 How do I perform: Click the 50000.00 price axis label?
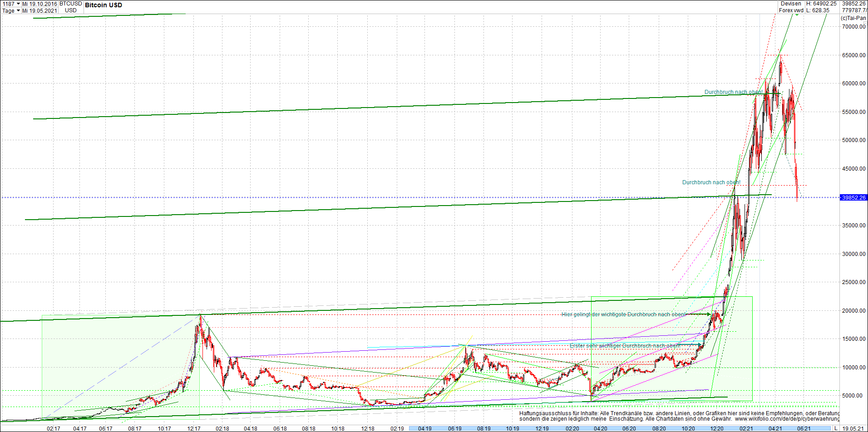coord(853,140)
